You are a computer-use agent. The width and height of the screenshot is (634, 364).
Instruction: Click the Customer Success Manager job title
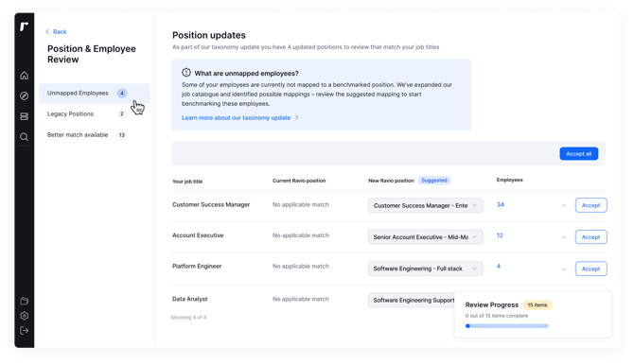[x=211, y=204]
